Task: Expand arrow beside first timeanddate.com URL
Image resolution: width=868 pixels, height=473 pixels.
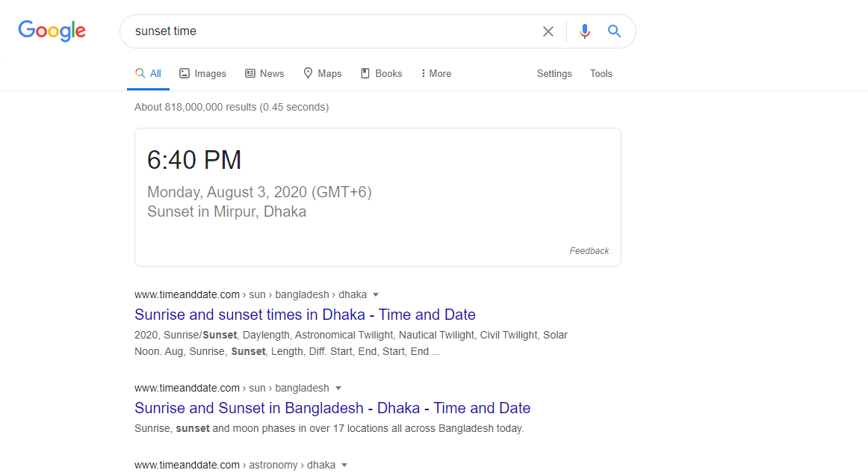Action: point(376,294)
